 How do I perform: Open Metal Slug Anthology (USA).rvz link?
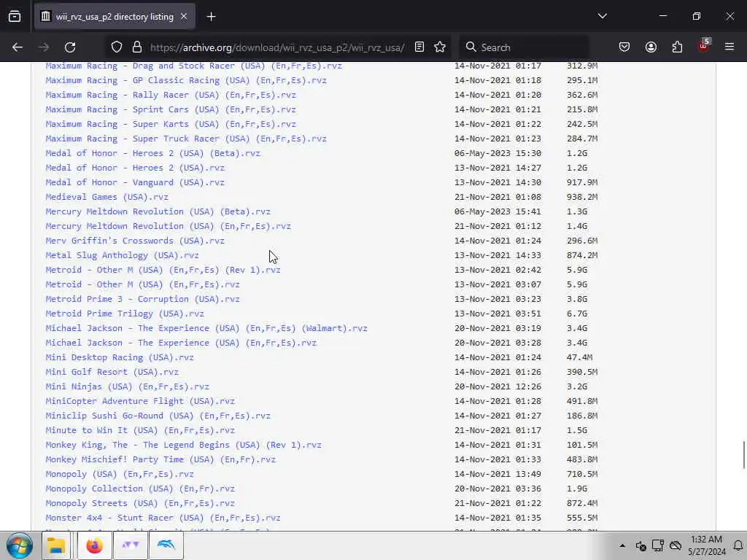[122, 255]
